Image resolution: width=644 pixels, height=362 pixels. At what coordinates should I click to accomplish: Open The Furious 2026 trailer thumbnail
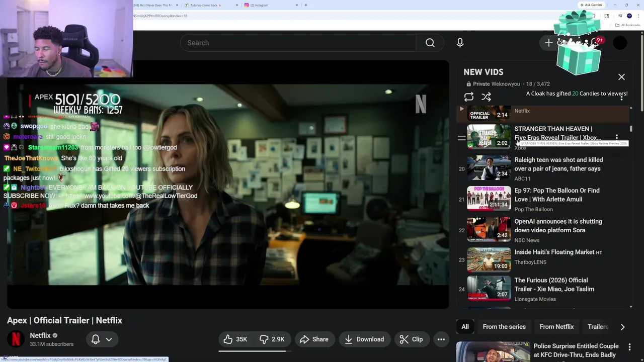point(489,288)
